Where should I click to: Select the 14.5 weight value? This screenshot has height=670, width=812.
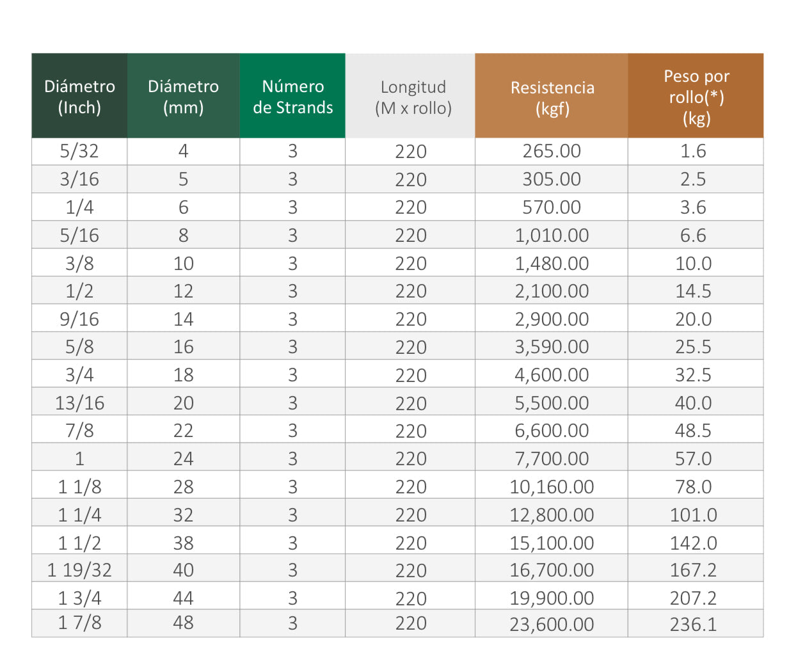[693, 291]
